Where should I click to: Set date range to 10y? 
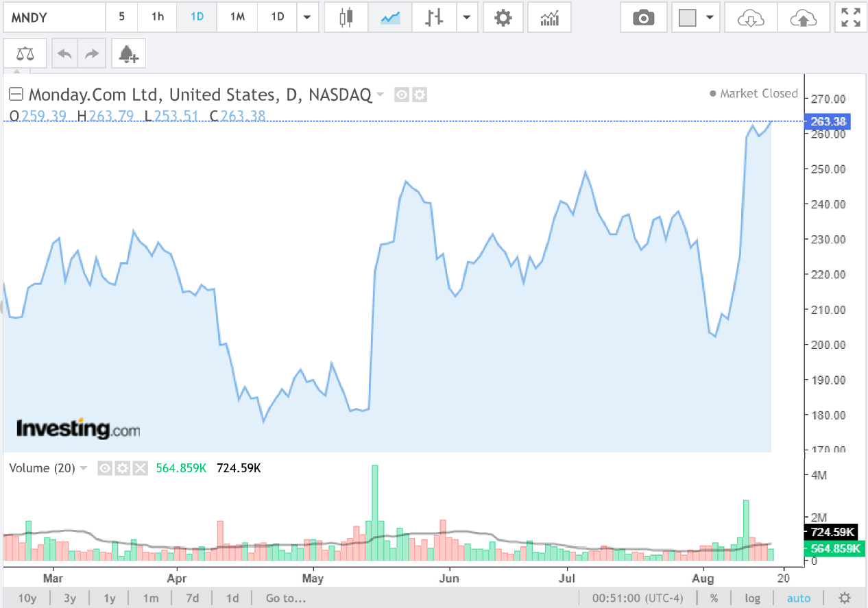pyautogui.click(x=27, y=598)
